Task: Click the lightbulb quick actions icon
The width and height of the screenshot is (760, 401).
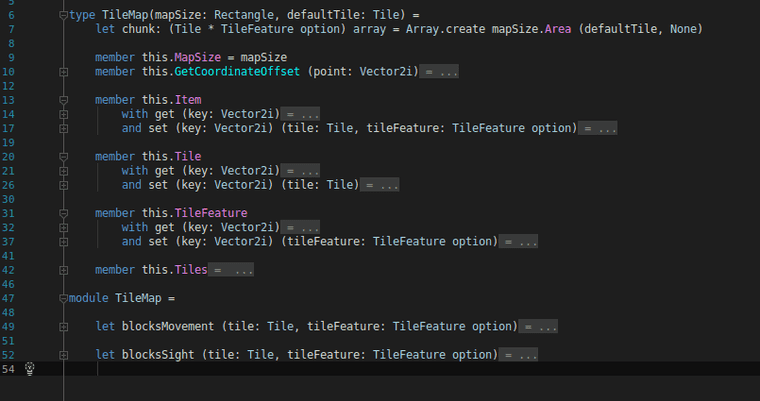Action: coord(29,369)
